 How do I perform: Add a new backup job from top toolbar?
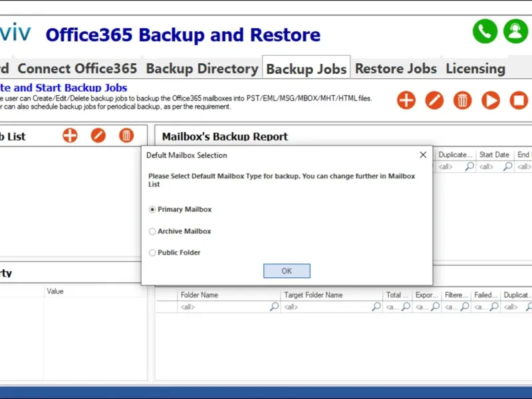coord(406,100)
